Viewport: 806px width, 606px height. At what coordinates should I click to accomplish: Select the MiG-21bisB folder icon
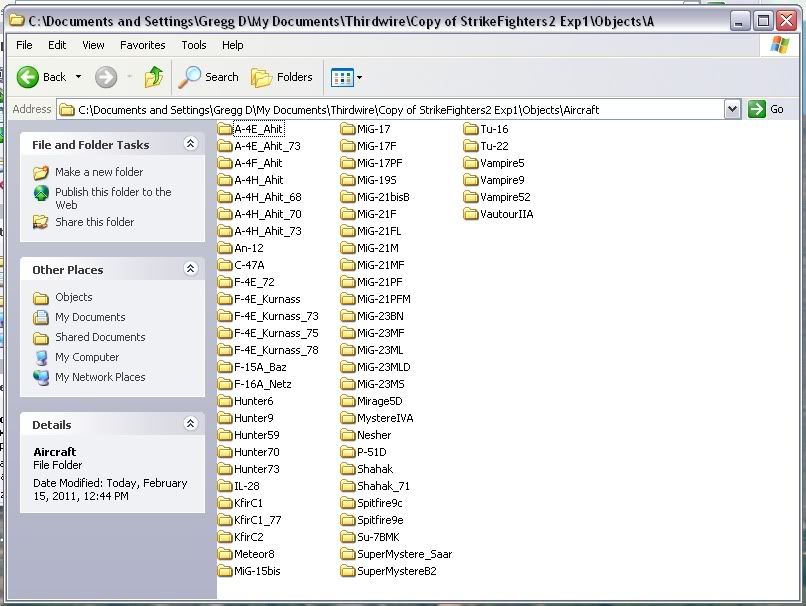coord(348,197)
